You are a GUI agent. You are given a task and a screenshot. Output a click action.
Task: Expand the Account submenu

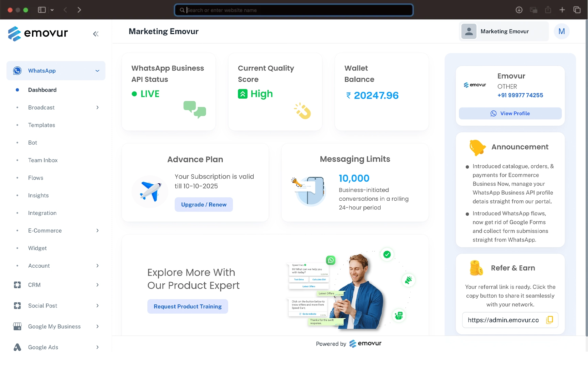point(97,266)
